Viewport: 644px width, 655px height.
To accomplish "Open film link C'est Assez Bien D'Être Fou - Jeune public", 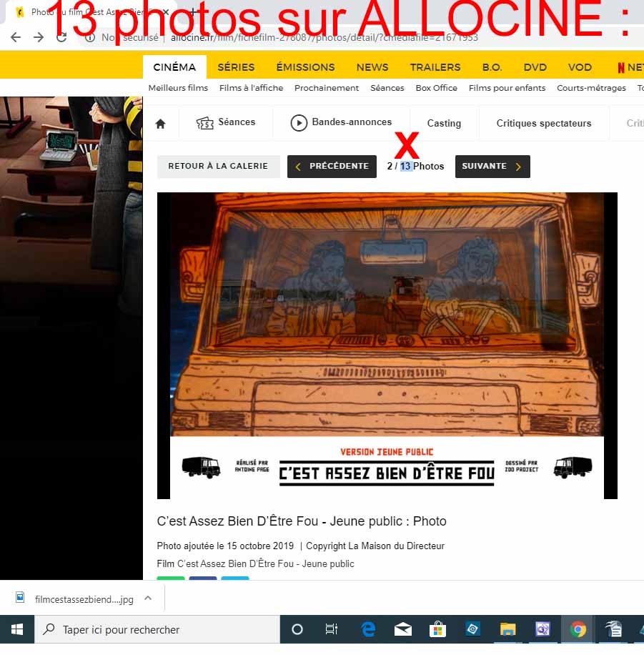I will click(x=266, y=564).
